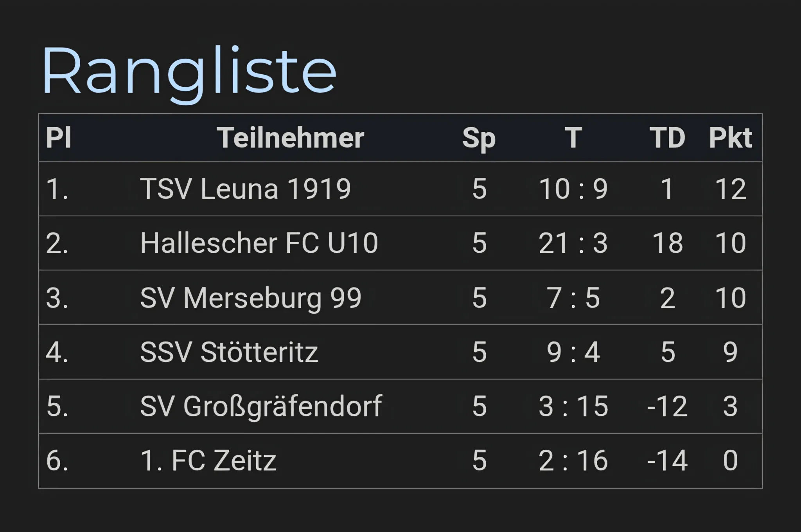Screen dimensions: 801x532
Task: Click the Teilnehmer column header
Action: pyautogui.click(x=291, y=138)
